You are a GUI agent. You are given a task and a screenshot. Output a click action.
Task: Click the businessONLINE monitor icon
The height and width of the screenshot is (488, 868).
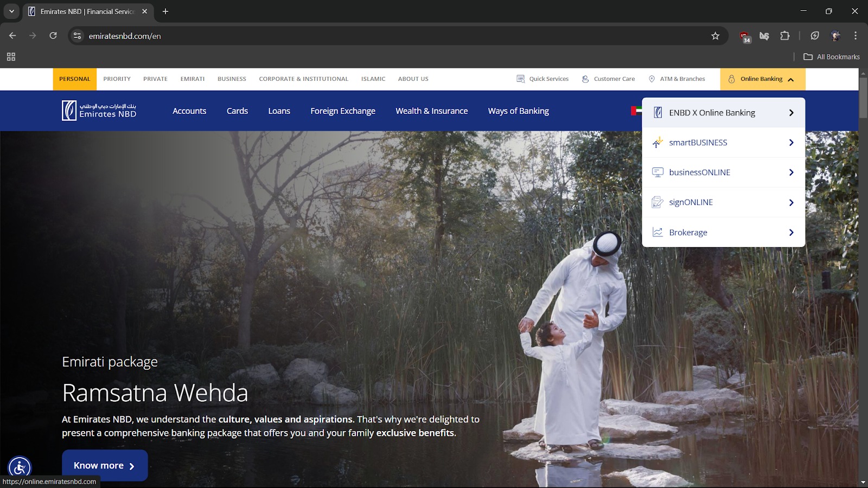coord(658,172)
